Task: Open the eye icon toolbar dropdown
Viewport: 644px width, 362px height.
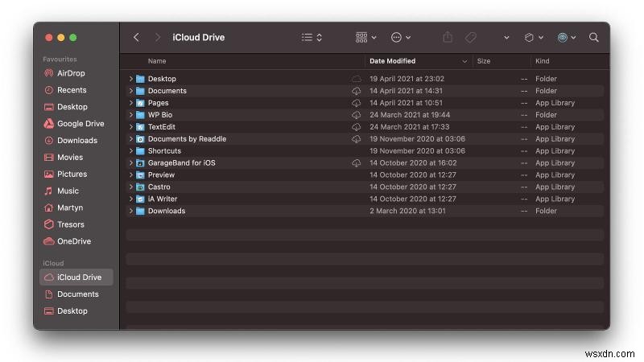Action: click(567, 37)
